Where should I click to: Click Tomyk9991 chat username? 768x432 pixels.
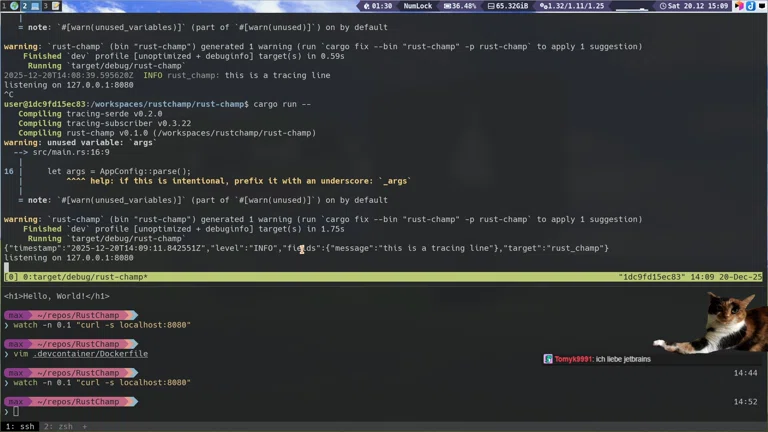pyautogui.click(x=571, y=359)
